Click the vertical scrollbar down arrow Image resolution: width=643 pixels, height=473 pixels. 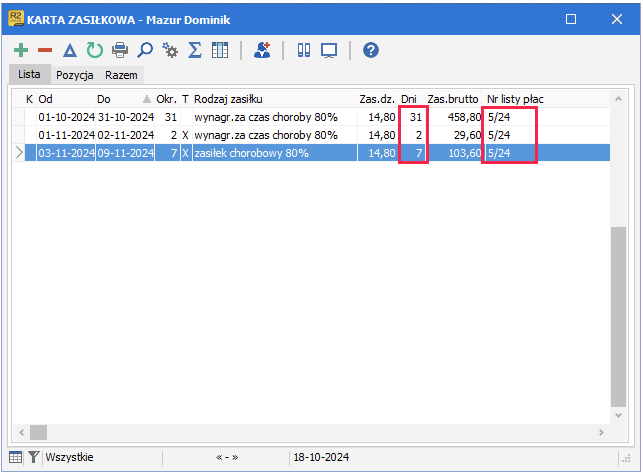coord(618,416)
